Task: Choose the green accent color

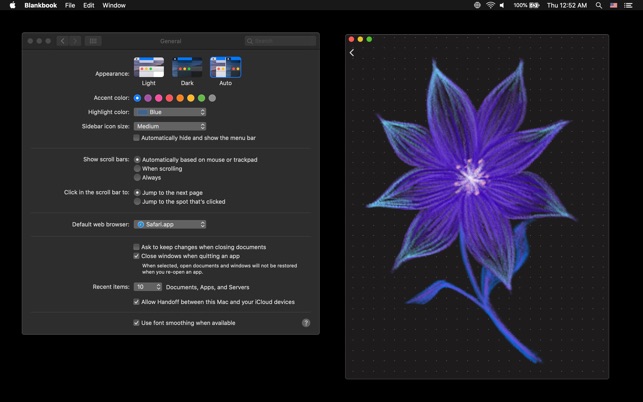Action: pyautogui.click(x=201, y=98)
